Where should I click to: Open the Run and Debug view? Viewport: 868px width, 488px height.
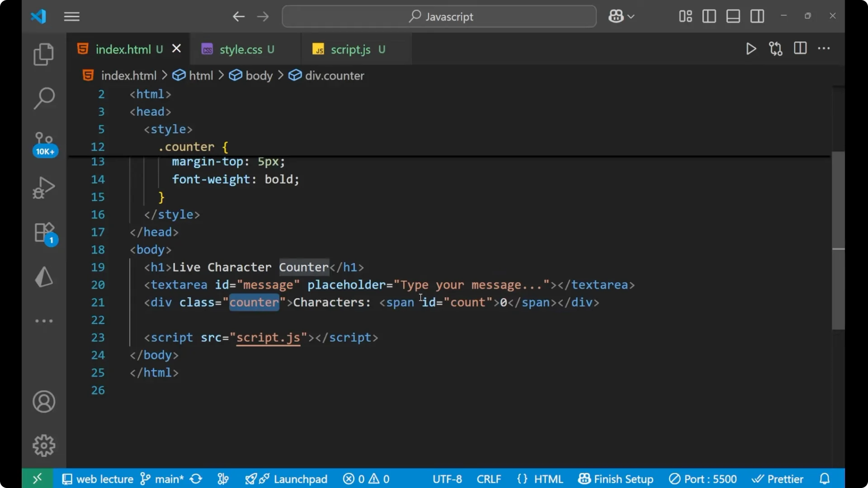(x=43, y=187)
